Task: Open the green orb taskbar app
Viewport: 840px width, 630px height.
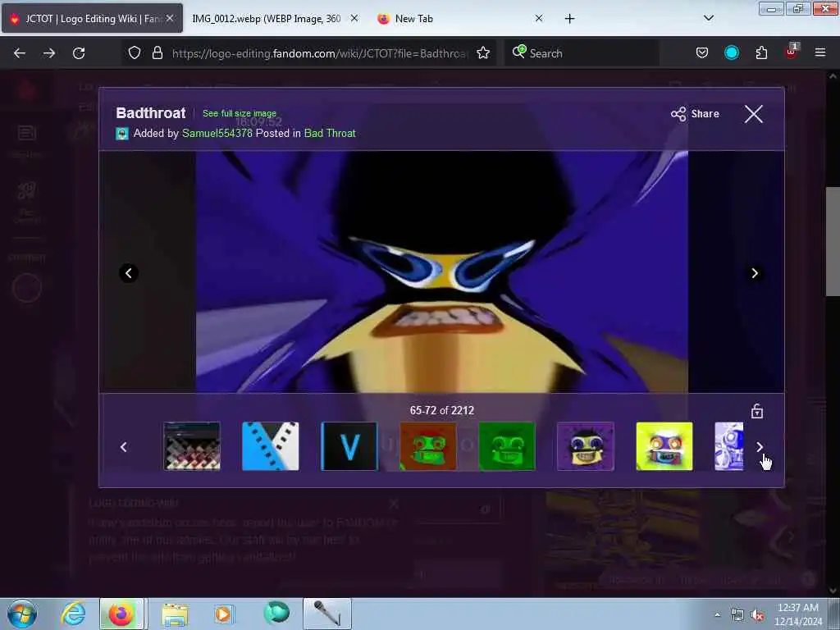Action: (276, 613)
